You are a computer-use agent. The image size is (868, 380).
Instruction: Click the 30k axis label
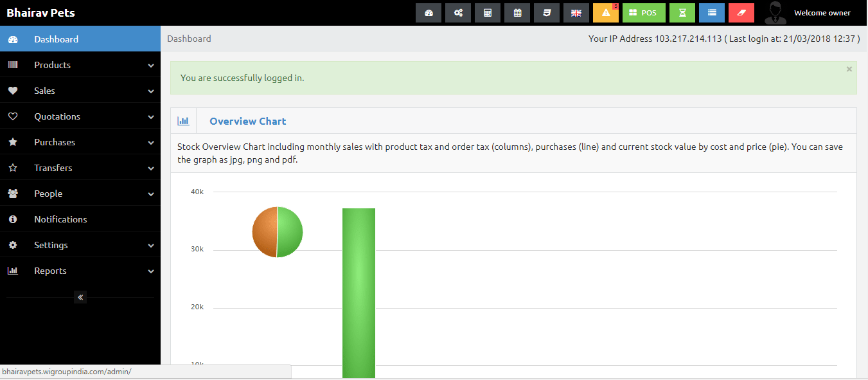click(x=197, y=249)
